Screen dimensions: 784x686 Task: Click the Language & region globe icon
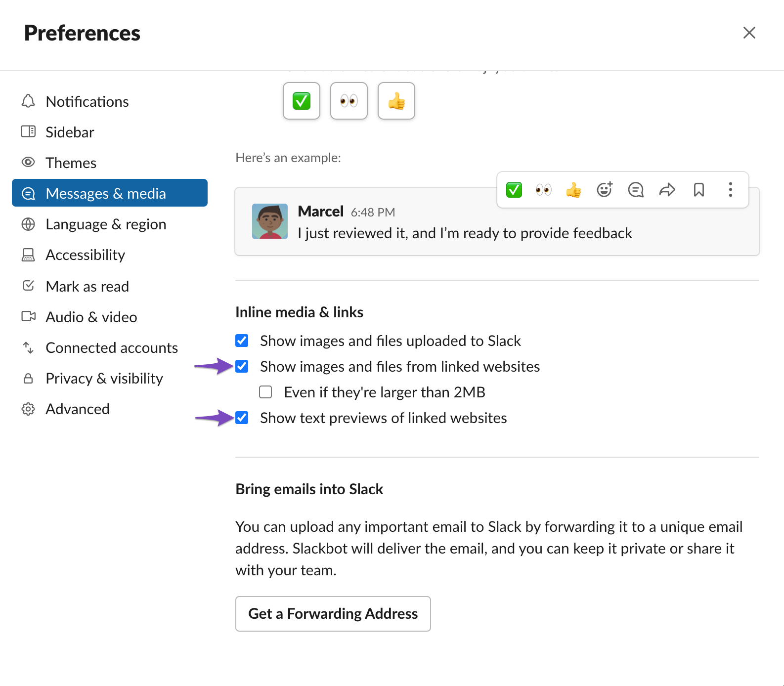click(28, 224)
